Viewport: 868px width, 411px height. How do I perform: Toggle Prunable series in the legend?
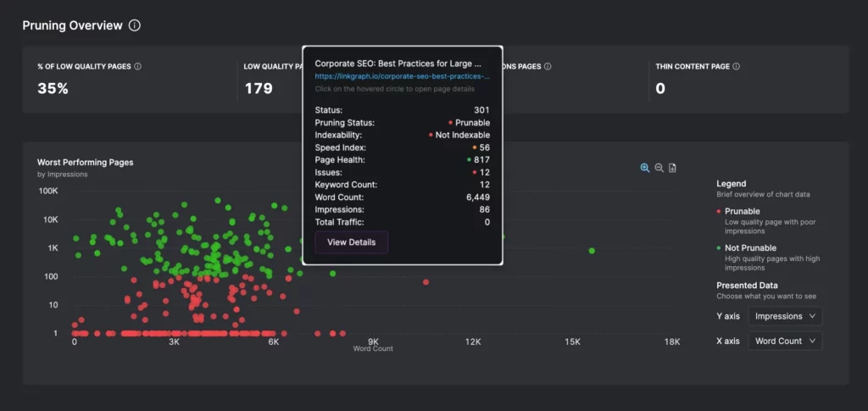point(743,211)
